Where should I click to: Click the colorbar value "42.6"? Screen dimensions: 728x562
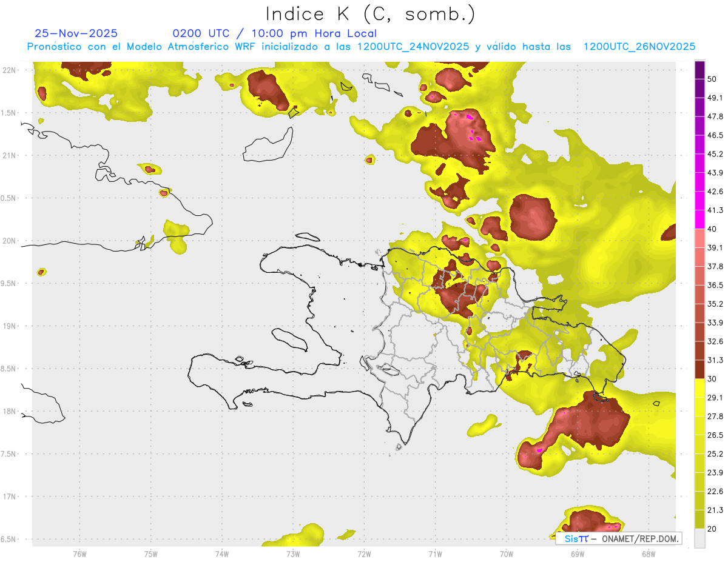[715, 192]
